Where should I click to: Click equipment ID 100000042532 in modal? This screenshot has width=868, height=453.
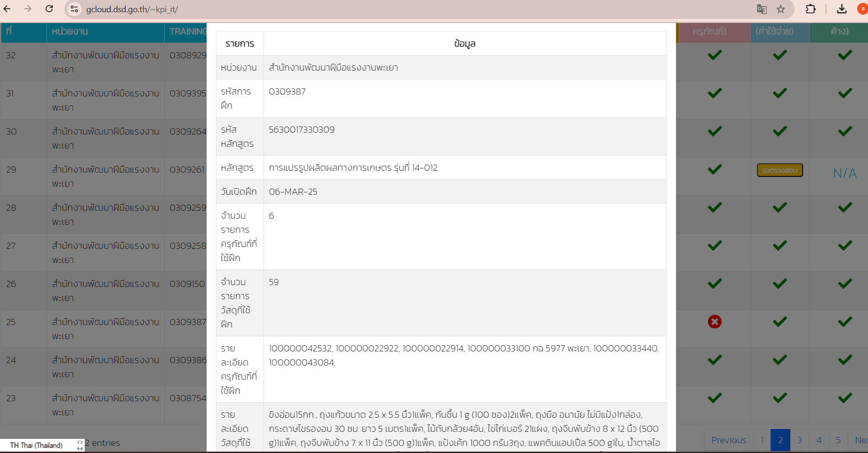300,349
